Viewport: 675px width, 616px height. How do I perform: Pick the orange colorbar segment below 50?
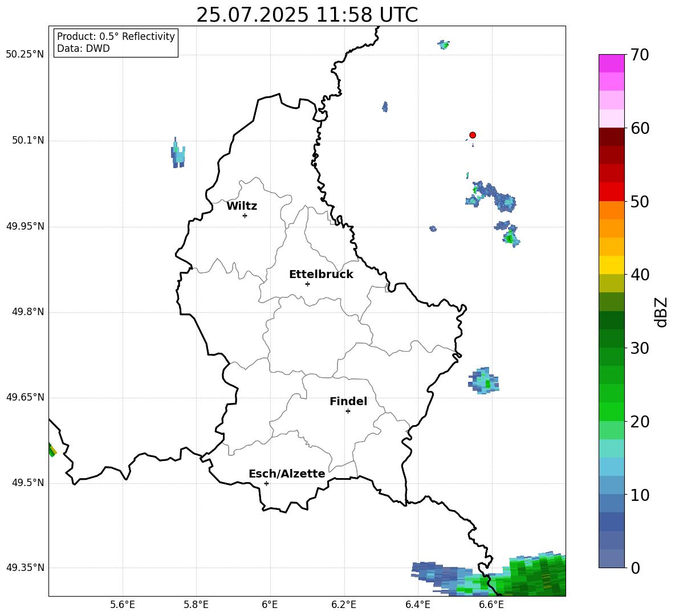tap(611, 210)
